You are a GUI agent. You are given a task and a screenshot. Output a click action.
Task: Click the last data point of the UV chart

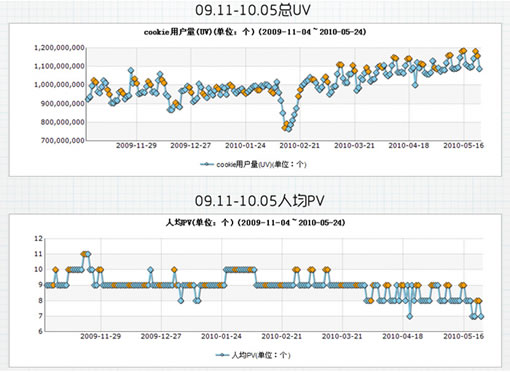479,69
